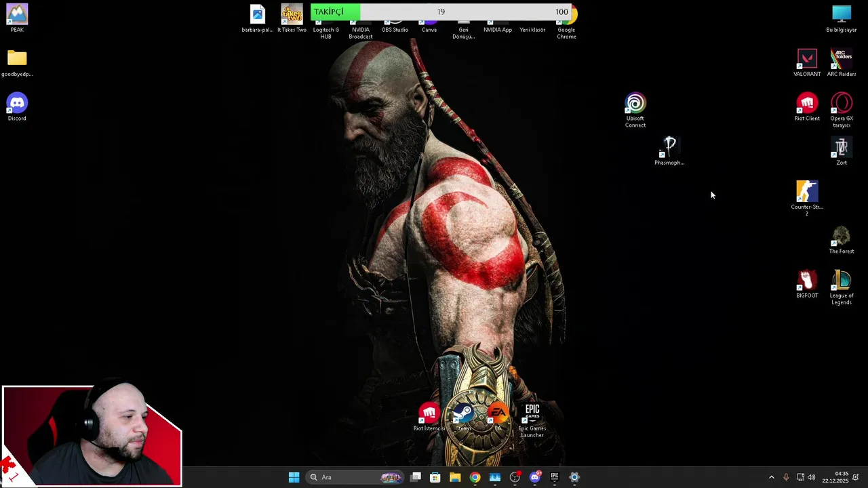Screen dimensions: 868x488
Task: Open Epic Games from the taskbar
Action: point(554,477)
